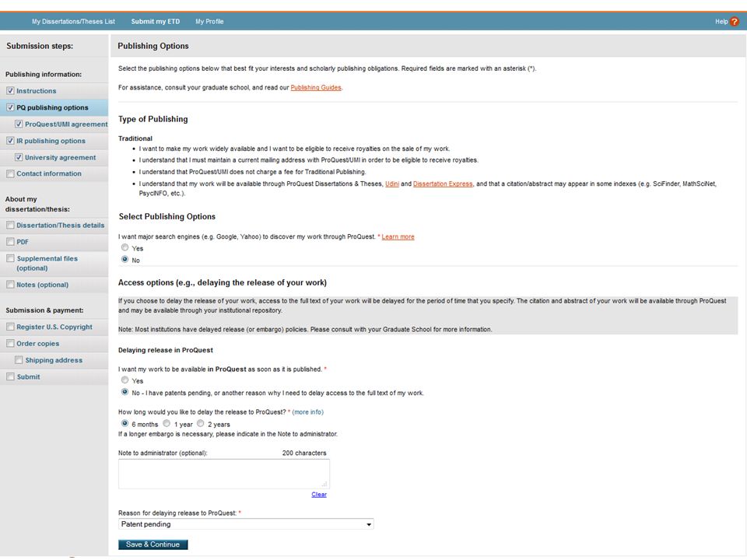This screenshot has height=560, width=747.
Task: Go to the PDF step
Action: (x=23, y=242)
